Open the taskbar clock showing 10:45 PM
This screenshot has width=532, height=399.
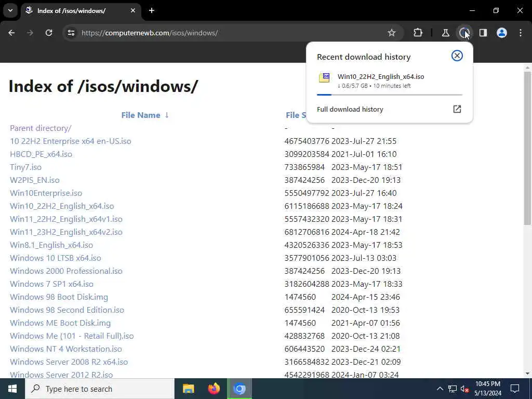(x=487, y=389)
